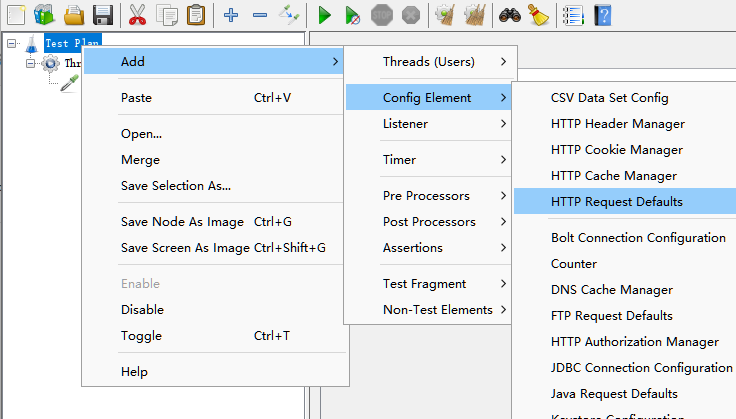Click the Help question mark icon
Viewport: 736px width, 419px height.
click(603, 15)
